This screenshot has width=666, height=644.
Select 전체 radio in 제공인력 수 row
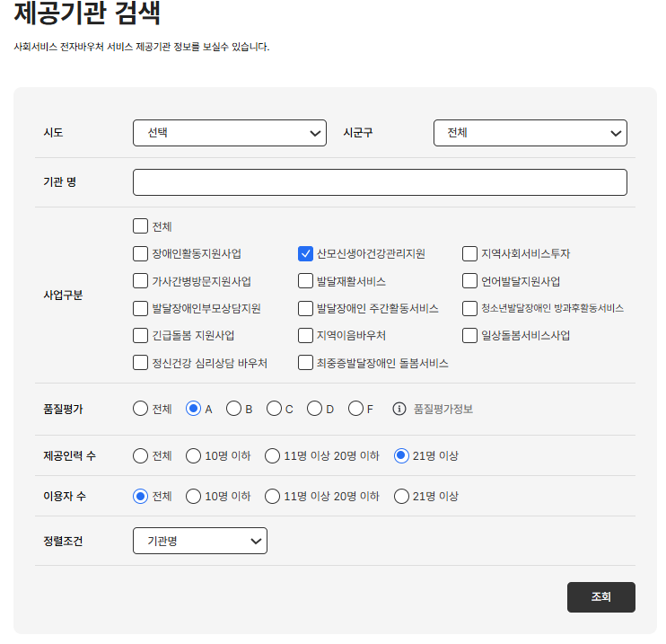tap(140, 455)
